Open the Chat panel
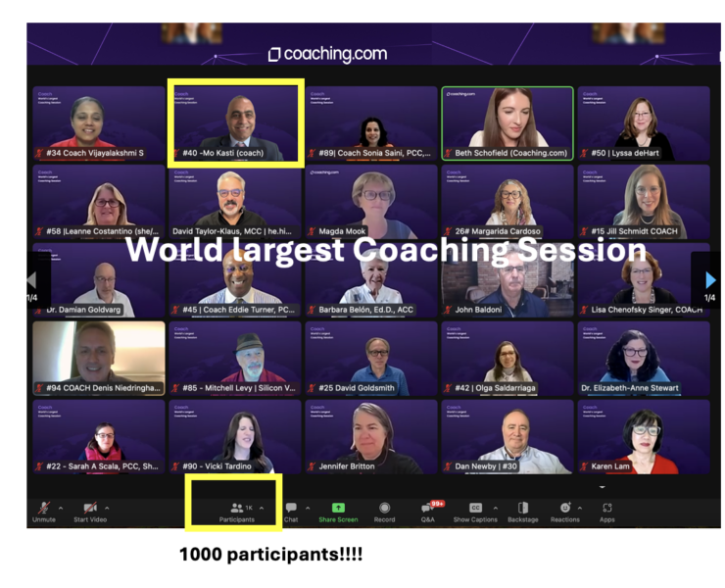The height and width of the screenshot is (588, 725). click(291, 509)
